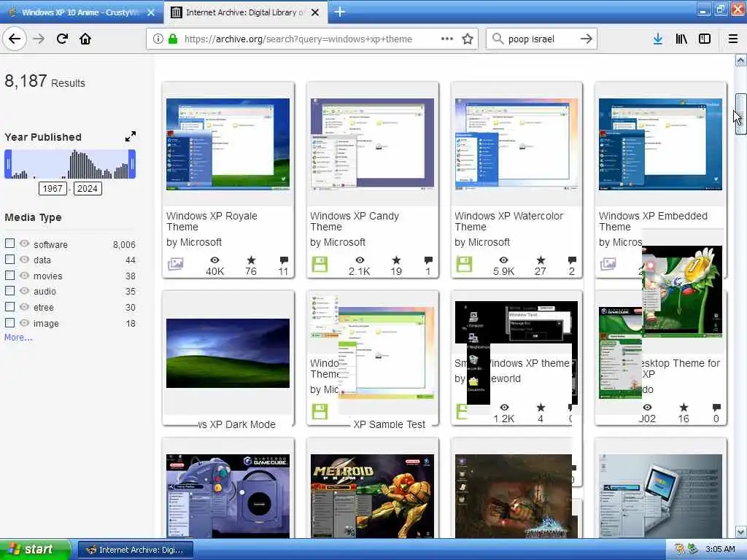Click the reviews bubble on Watercolor Theme card
This screenshot has height=560, width=747.
click(572, 260)
